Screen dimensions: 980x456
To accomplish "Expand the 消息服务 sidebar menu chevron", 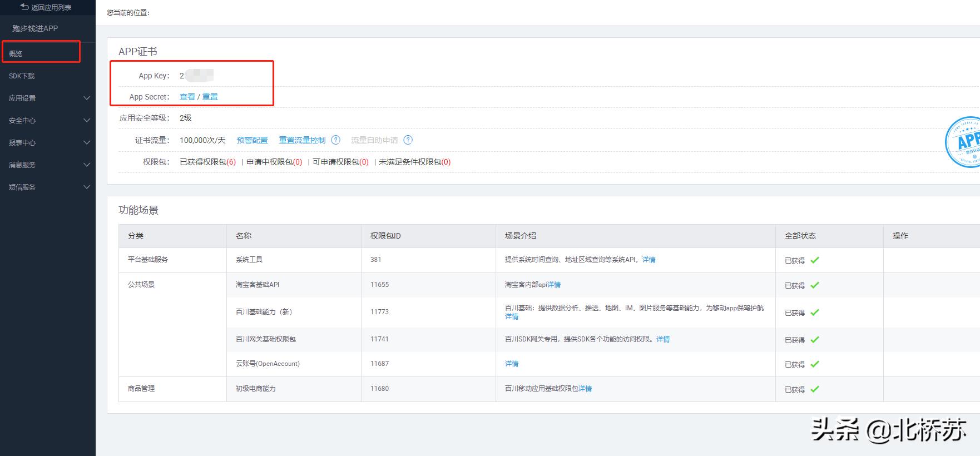I will pyautogui.click(x=87, y=165).
